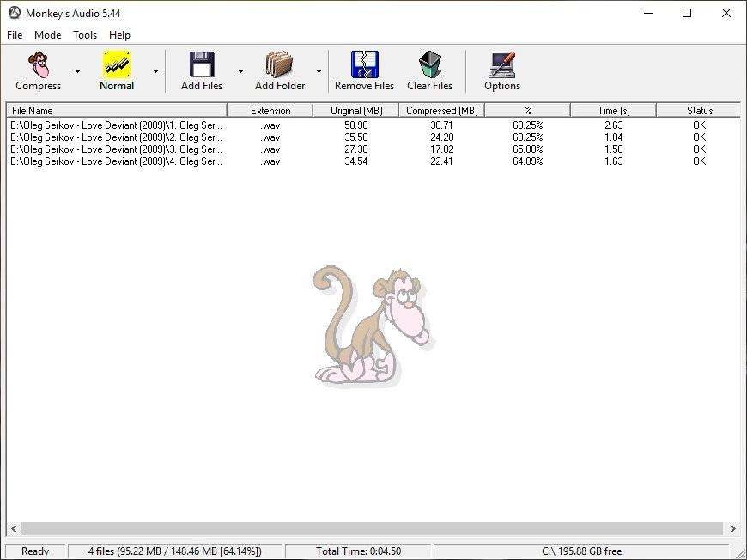Select the file row starting with \3. Oleg Ser...

click(373, 149)
